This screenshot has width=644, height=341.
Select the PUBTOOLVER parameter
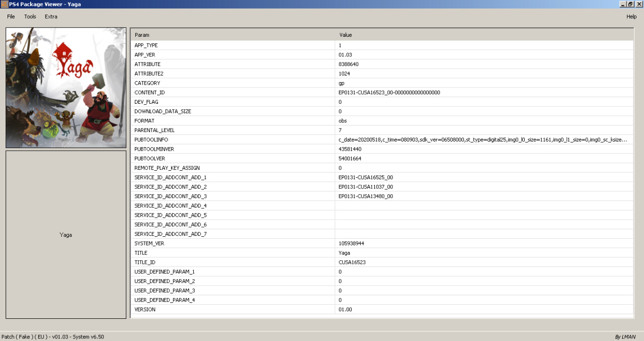[150, 159]
